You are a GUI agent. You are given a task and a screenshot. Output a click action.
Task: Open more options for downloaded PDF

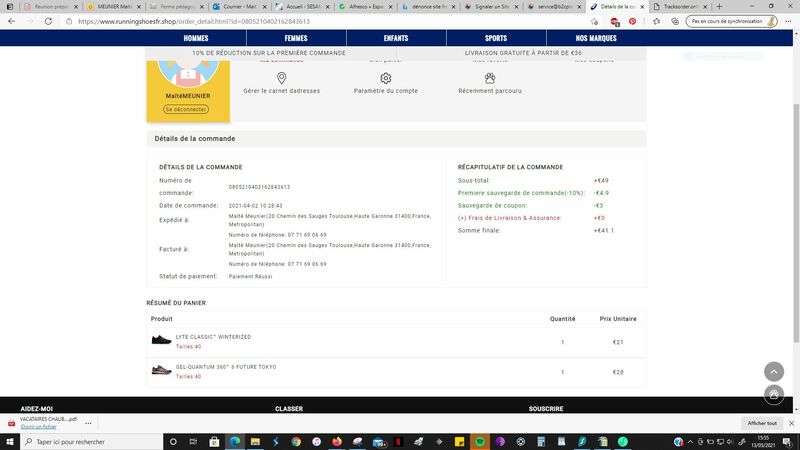coord(88,423)
